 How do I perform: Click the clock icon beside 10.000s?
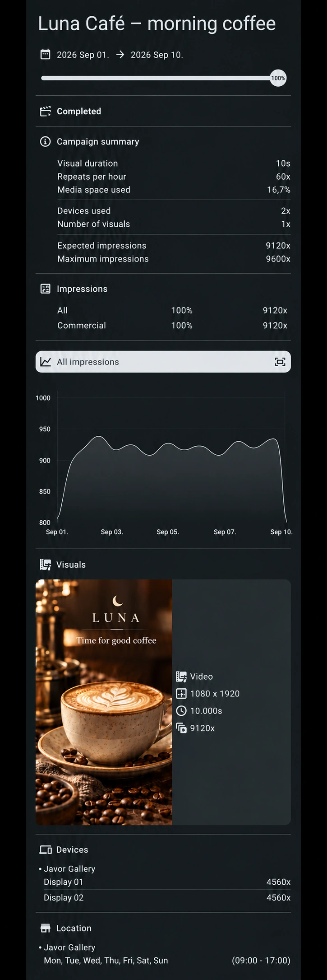[x=181, y=710]
